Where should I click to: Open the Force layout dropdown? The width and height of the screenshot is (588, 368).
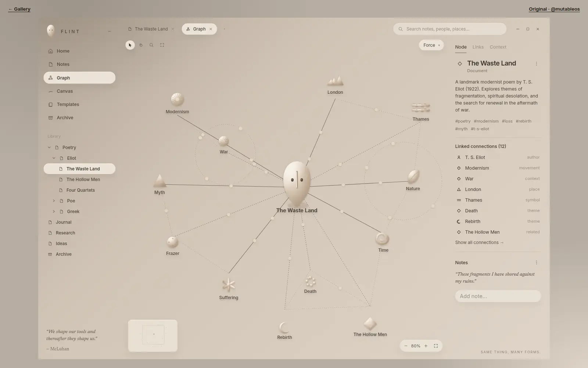431,45
